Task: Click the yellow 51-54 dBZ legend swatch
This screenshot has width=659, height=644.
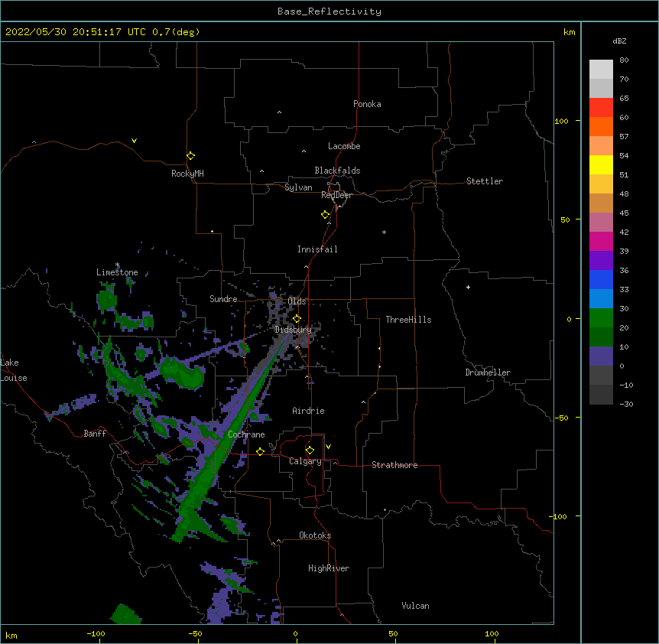Action: point(601,164)
